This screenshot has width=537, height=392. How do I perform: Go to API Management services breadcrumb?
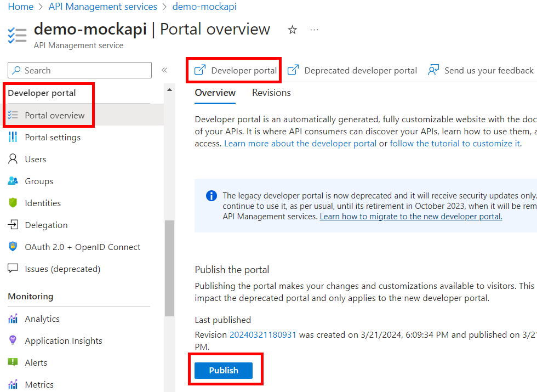[103, 7]
